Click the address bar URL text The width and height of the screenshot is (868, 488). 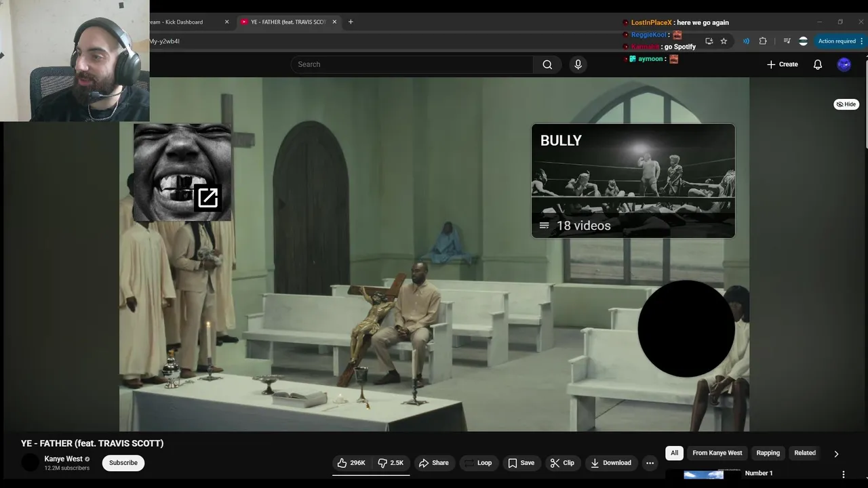click(165, 41)
